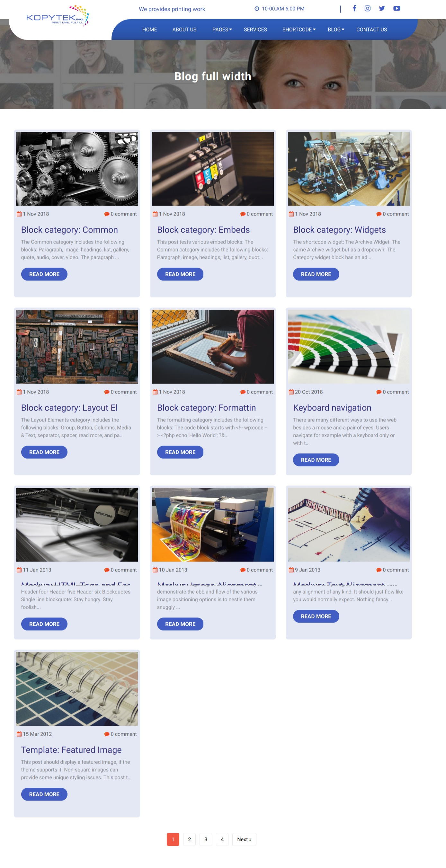Open the About Us menu item
Image resolution: width=446 pixels, height=868 pixels.
point(184,30)
